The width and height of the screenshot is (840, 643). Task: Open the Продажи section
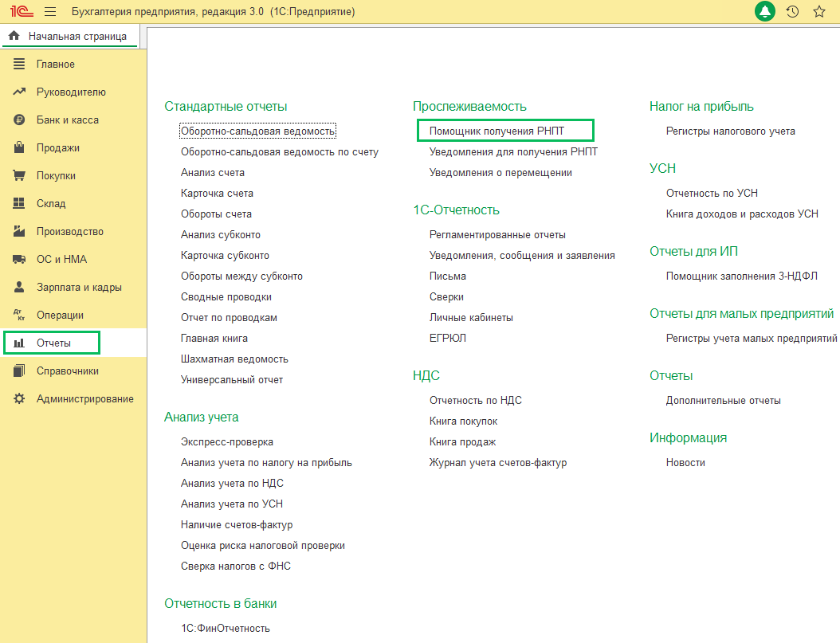pos(58,147)
